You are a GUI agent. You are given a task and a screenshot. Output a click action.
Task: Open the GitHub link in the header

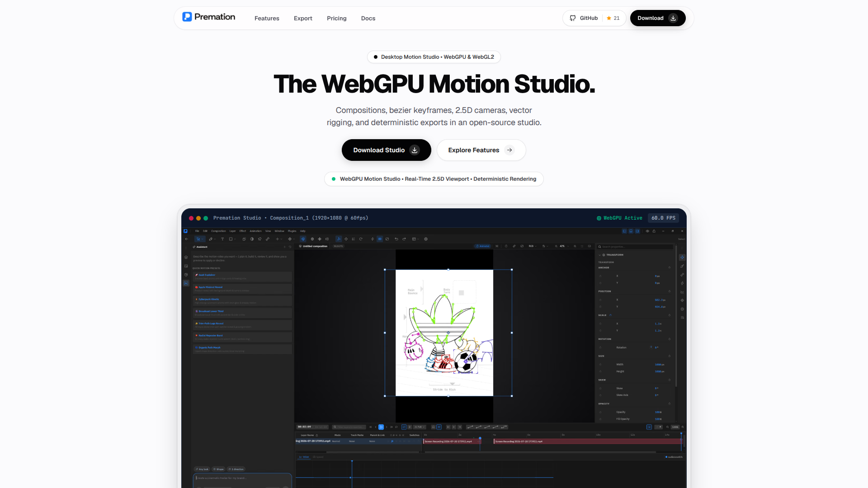tap(594, 18)
